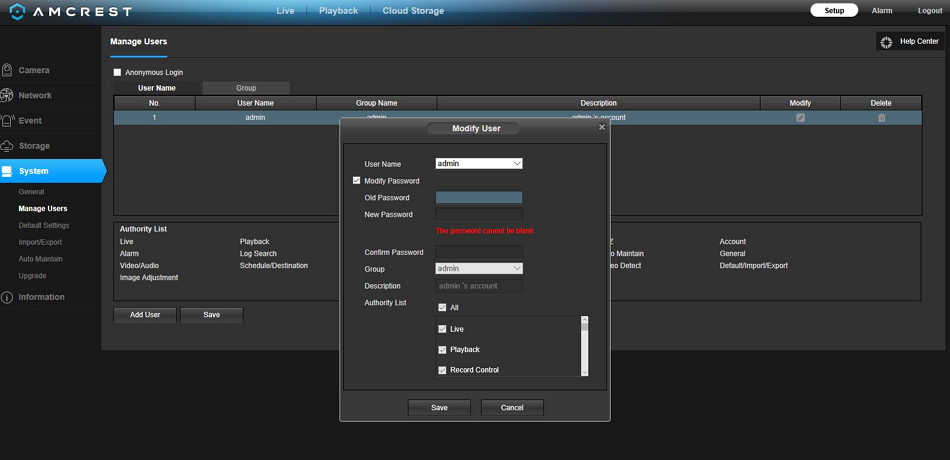Viewport: 950px width, 460px height.
Task: Expand the User Name dropdown
Action: point(479,163)
